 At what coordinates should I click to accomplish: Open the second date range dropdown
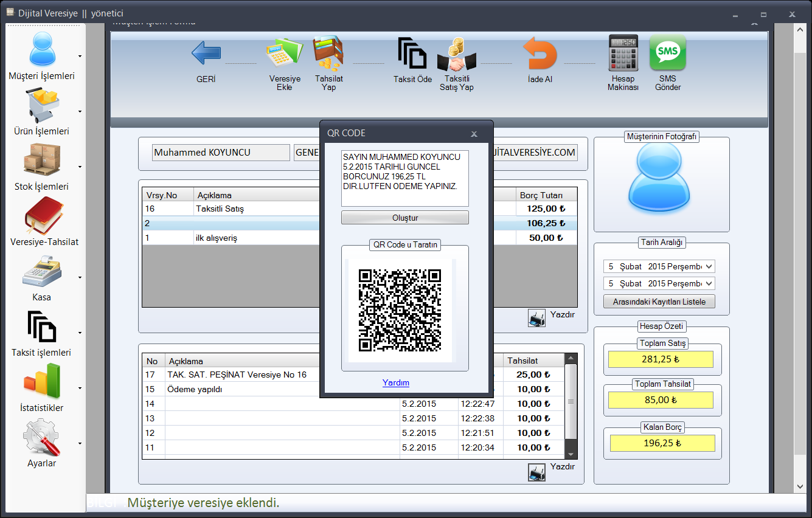[x=708, y=283]
